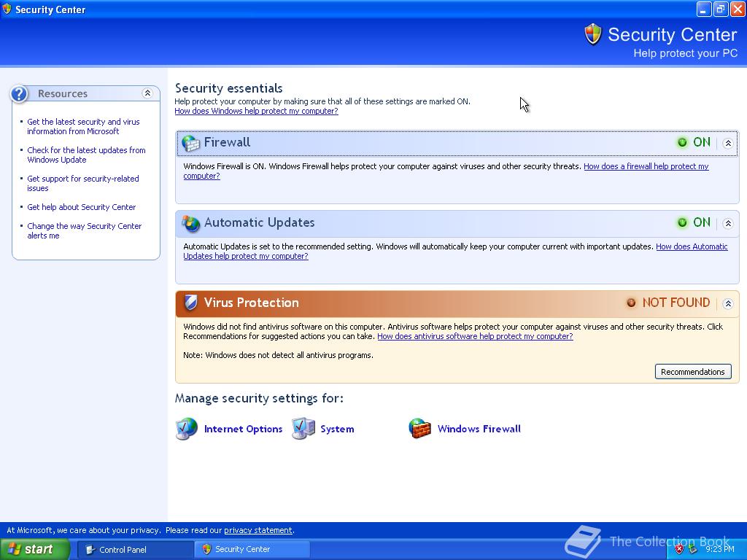The width and height of the screenshot is (747, 560).
Task: Click the Resources panel title text
Action: 63,94
